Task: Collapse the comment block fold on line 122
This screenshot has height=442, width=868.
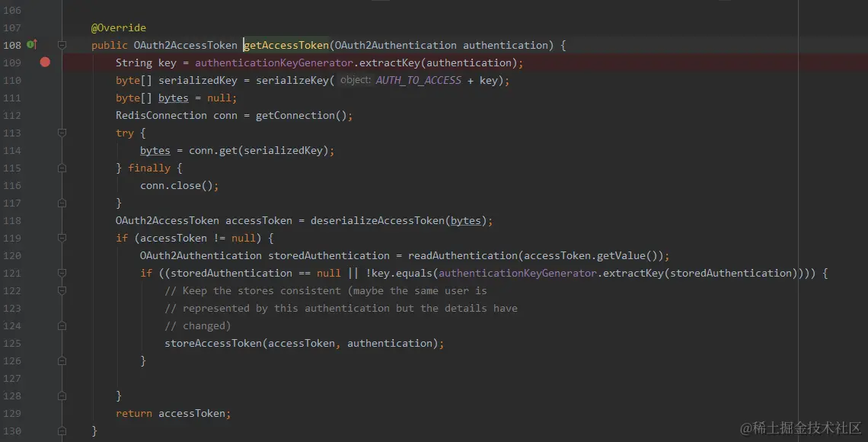Action: (62, 291)
